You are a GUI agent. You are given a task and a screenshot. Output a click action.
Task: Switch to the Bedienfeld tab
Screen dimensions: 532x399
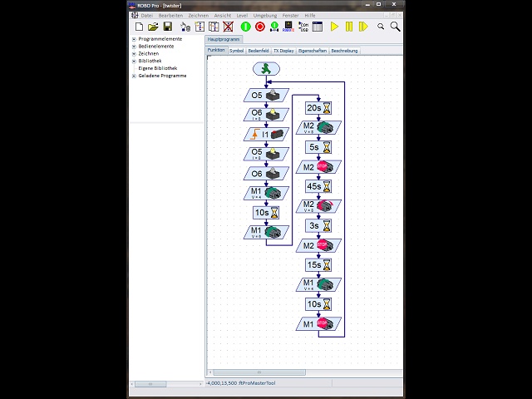click(x=259, y=51)
